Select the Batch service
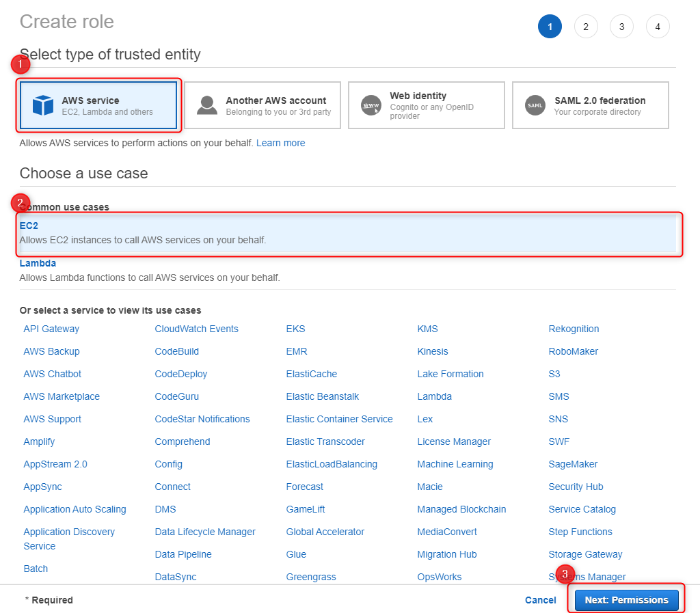Screen dimensions: 700x613 coord(36,569)
